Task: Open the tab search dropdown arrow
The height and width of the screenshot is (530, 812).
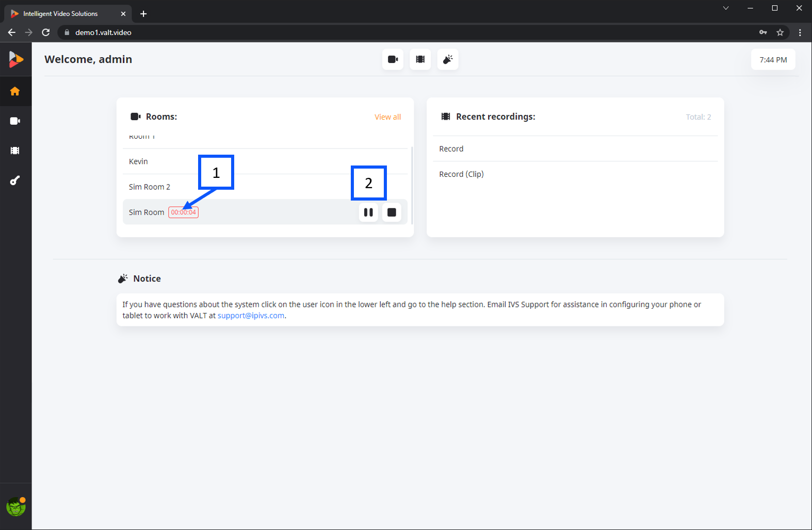Action: 726,8
